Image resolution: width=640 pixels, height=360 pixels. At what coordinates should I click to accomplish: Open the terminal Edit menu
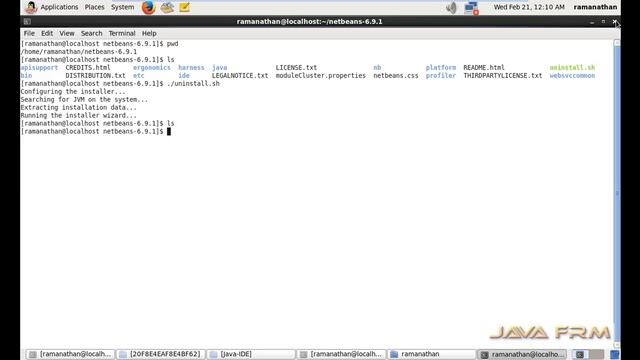point(47,33)
